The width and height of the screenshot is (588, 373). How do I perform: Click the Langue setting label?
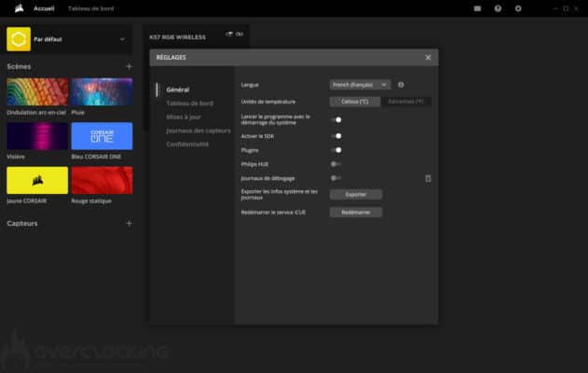coord(250,85)
